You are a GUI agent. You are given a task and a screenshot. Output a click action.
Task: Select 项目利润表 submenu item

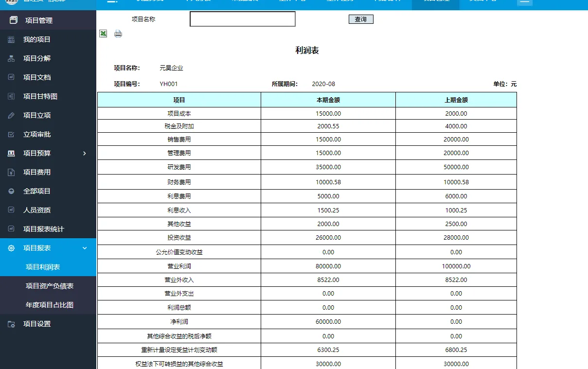43,267
